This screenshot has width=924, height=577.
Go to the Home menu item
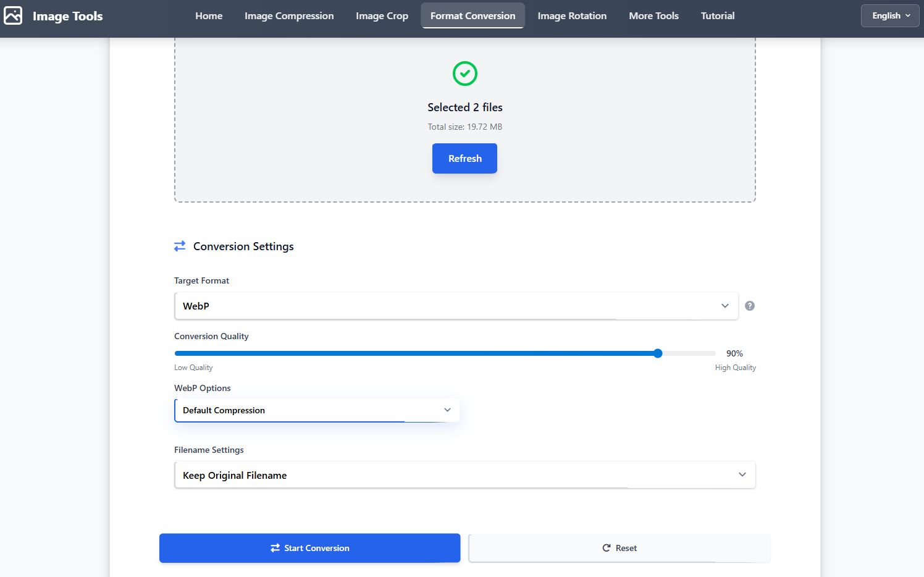tap(209, 15)
